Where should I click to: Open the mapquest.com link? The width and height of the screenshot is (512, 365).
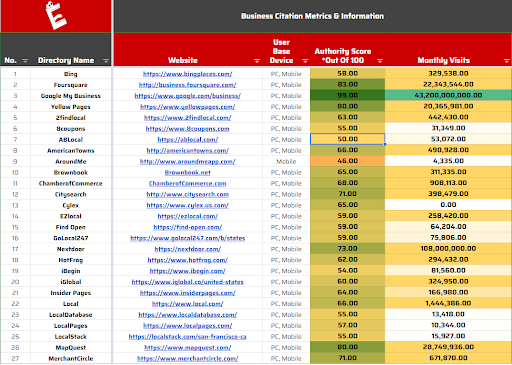pyautogui.click(x=188, y=348)
